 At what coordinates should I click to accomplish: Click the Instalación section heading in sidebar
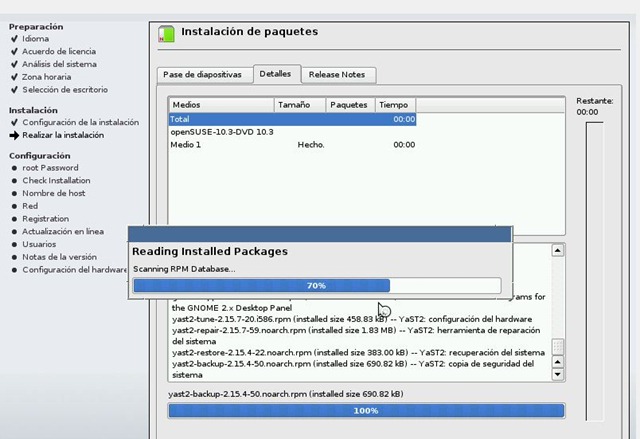(x=33, y=111)
